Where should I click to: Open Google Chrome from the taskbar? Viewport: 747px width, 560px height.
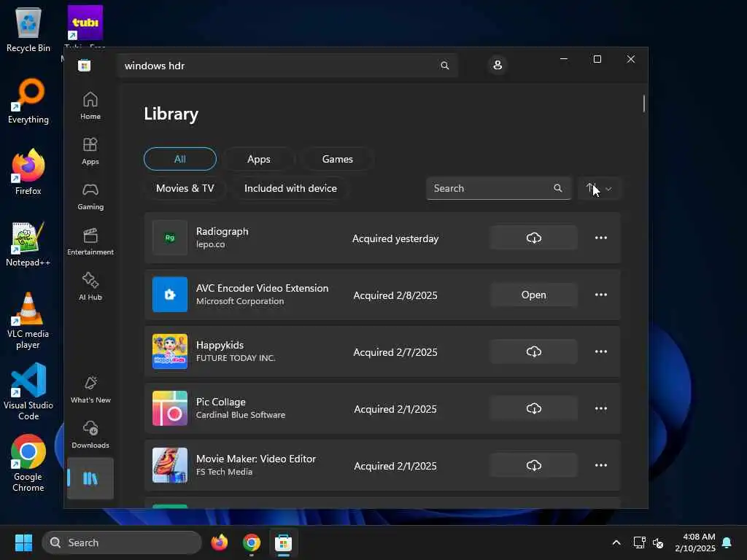tap(252, 542)
